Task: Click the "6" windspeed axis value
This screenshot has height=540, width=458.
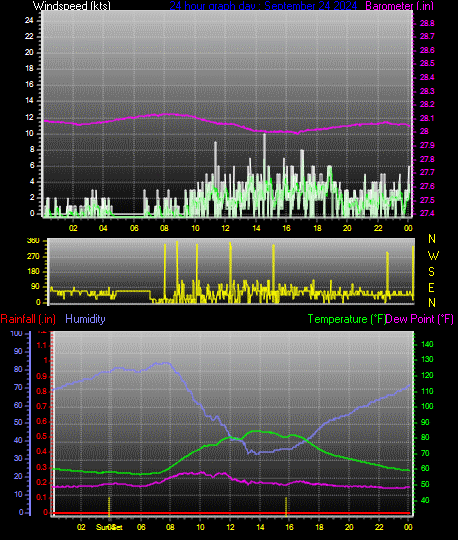Action: pyautogui.click(x=32, y=166)
